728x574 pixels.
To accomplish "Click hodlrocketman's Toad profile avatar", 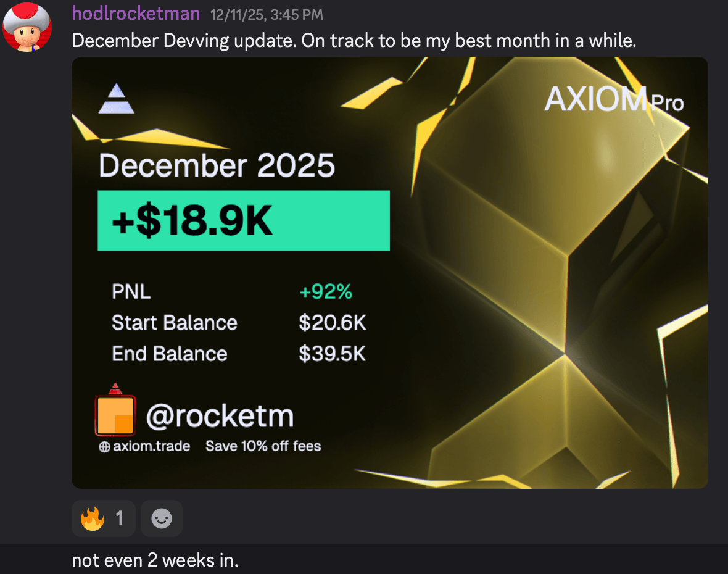I will (x=27, y=27).
